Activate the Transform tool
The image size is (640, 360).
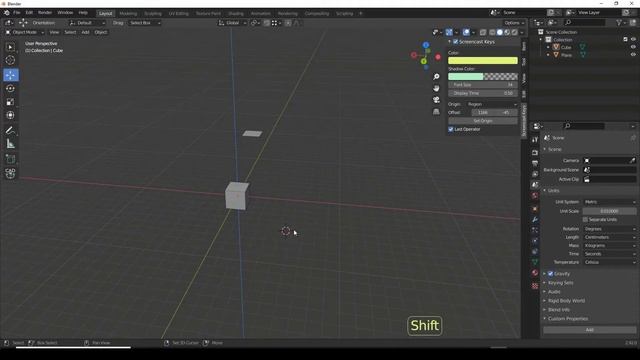coord(10,116)
